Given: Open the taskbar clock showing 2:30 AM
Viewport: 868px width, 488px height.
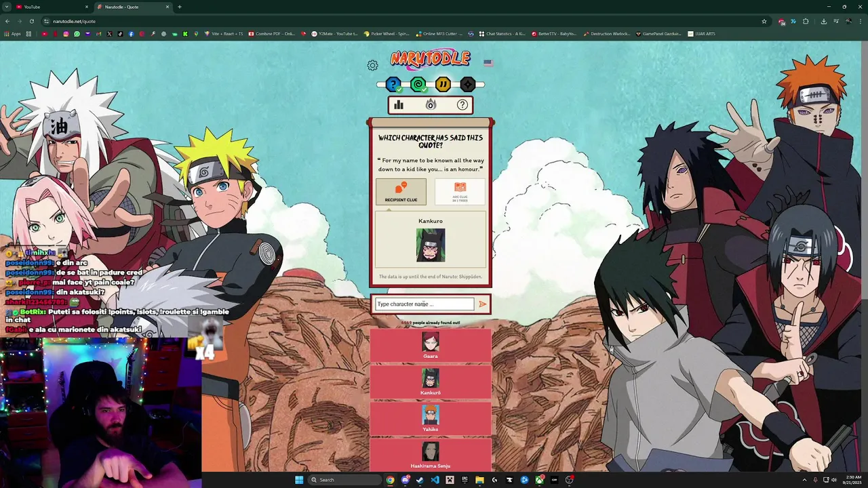Looking at the screenshot, I should click(852, 480).
